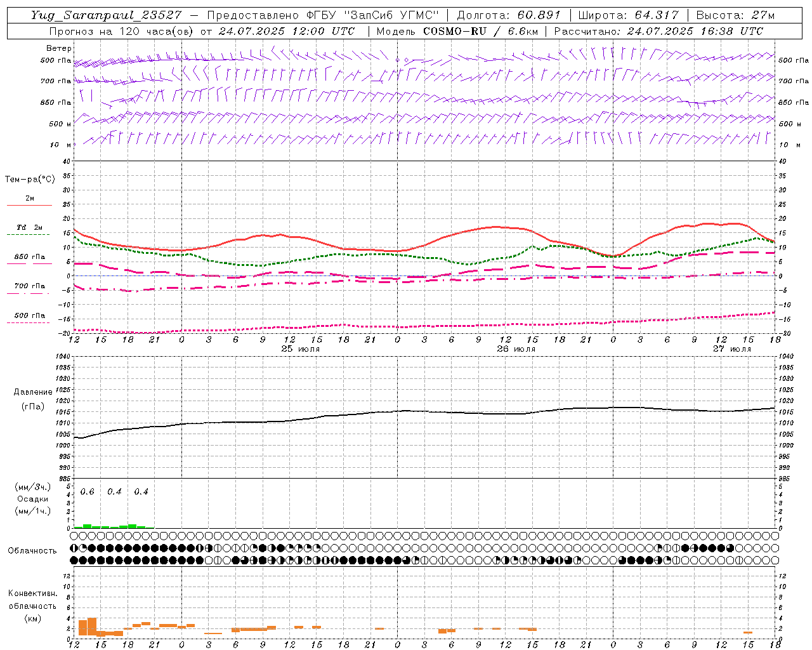
Task: Click the (мм/3ч.) label
Action: click(x=33, y=487)
